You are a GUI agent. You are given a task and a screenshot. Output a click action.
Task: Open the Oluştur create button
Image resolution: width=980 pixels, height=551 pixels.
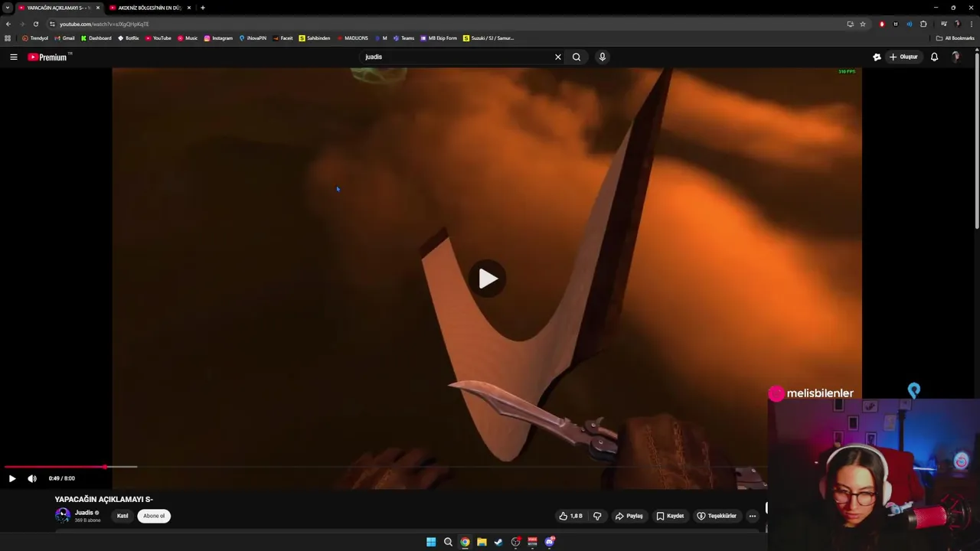tap(903, 57)
